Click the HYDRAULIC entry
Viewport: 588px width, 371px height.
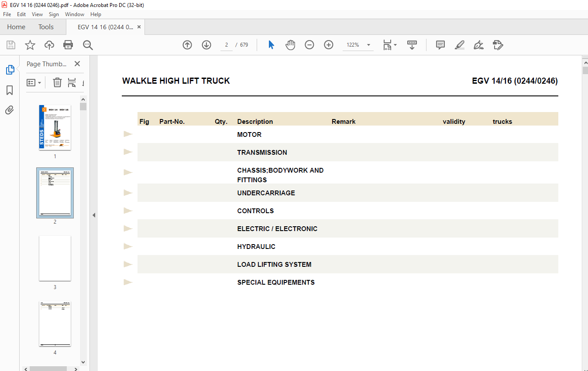click(256, 247)
